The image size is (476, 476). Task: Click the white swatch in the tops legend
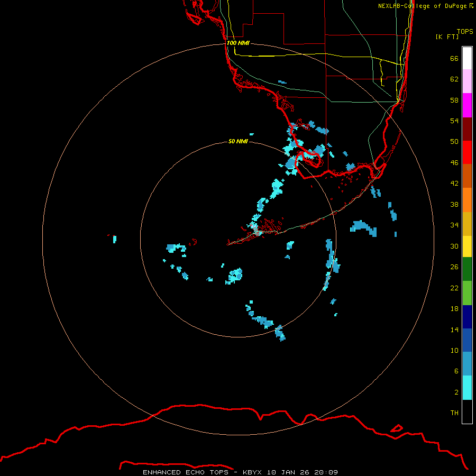467,58
